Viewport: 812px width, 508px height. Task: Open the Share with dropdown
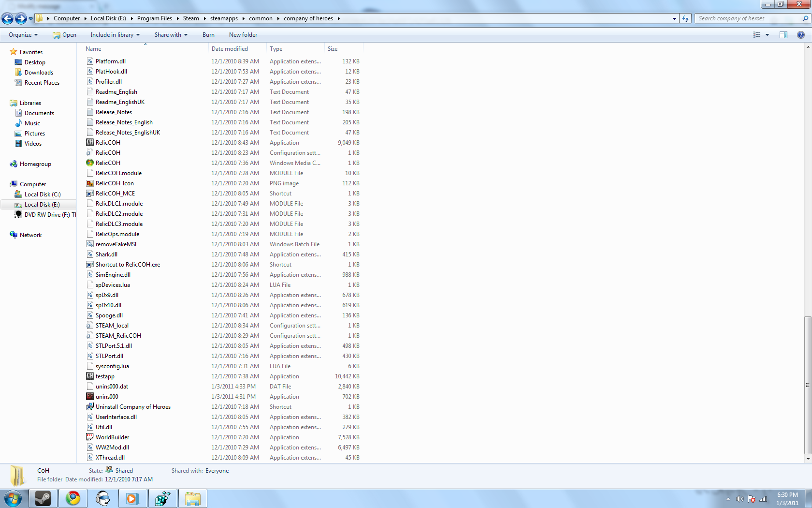pyautogui.click(x=171, y=35)
